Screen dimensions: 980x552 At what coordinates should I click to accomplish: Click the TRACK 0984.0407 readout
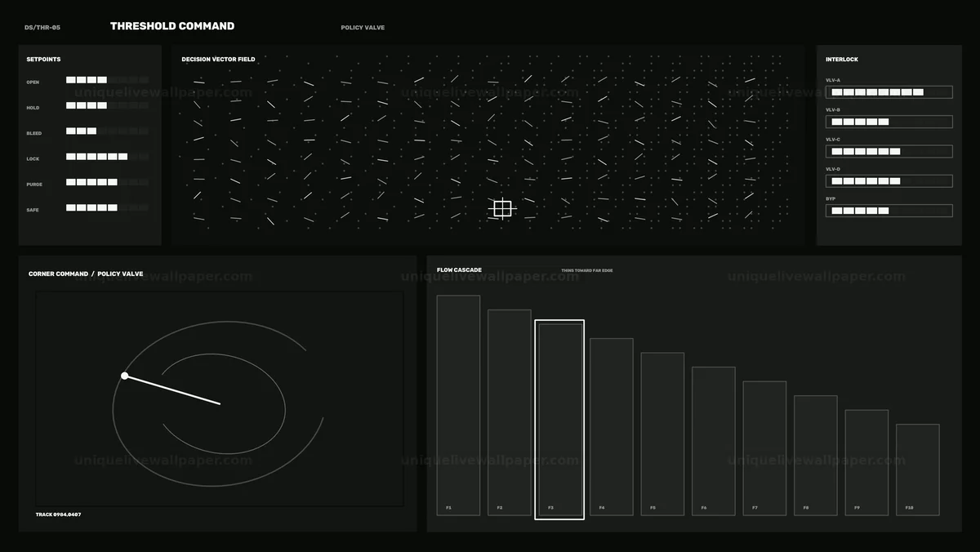click(58, 514)
